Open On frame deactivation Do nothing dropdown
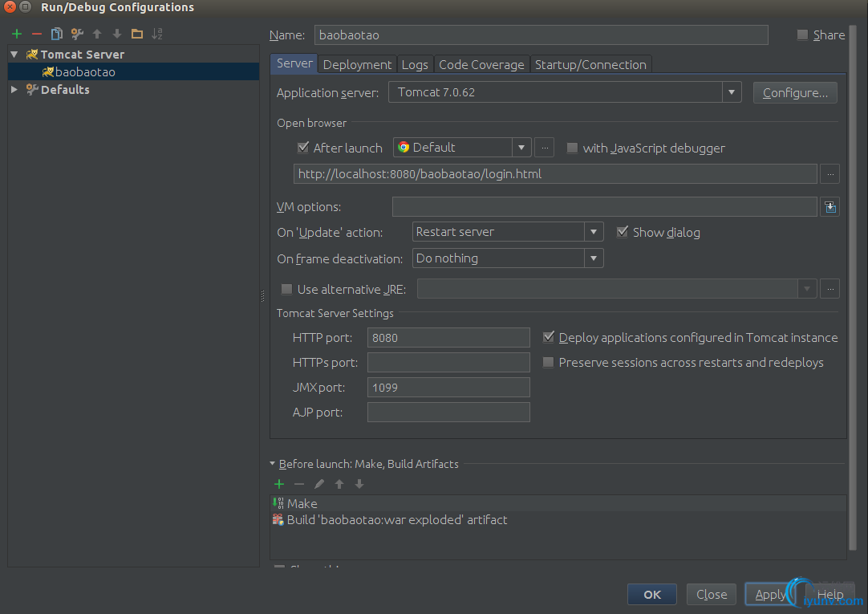 pyautogui.click(x=594, y=258)
